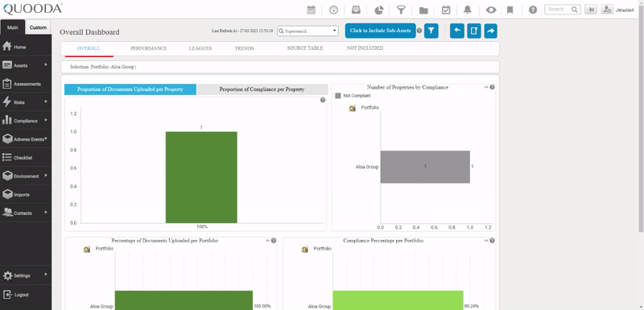
Task: Click the blue forward arrow button
Action: pyautogui.click(x=491, y=31)
